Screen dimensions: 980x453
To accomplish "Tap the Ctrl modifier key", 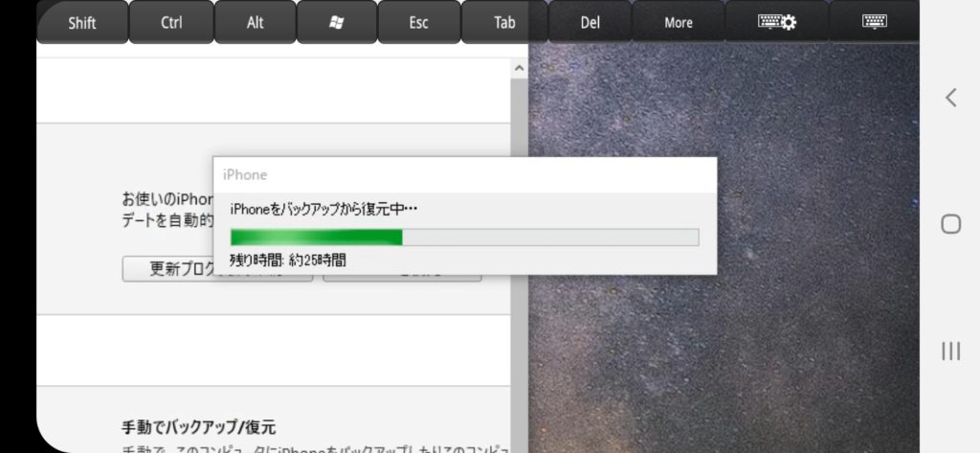I will 171,23.
